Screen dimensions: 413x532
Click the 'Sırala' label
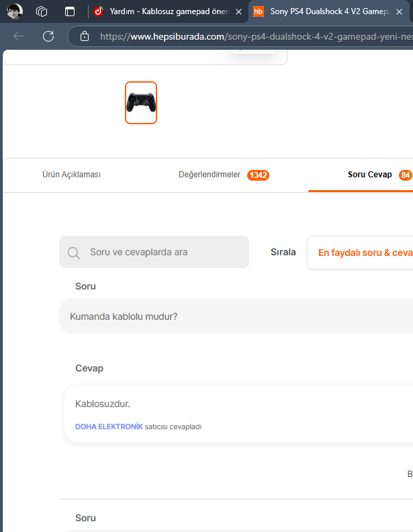[283, 252]
